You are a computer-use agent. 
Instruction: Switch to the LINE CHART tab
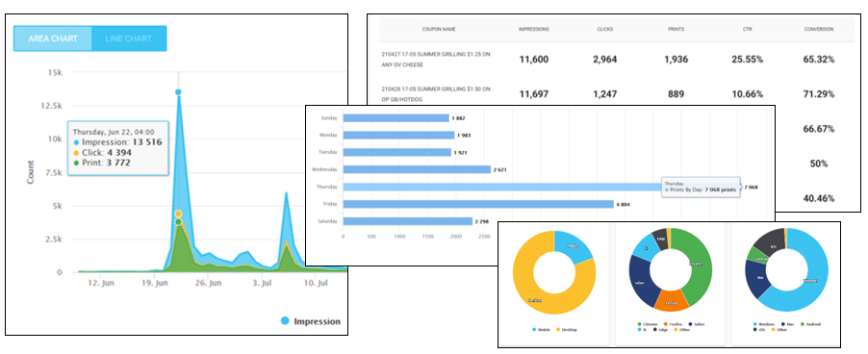click(128, 38)
